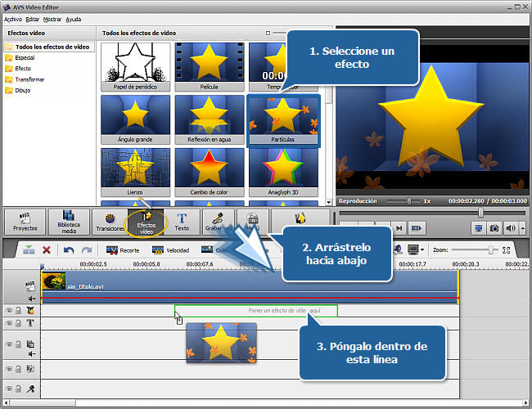Click the Recorte trim tool
The image size is (532, 409).
coord(122,250)
